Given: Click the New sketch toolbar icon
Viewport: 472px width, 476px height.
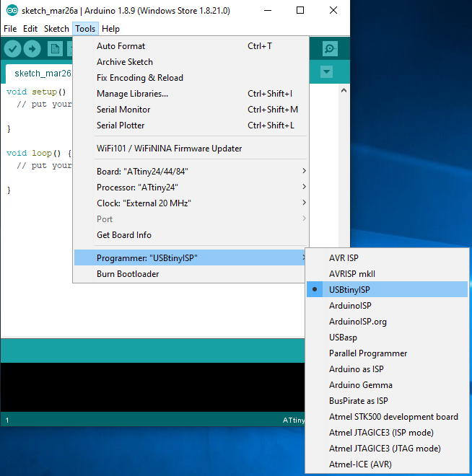Looking at the screenshot, I should coord(55,48).
